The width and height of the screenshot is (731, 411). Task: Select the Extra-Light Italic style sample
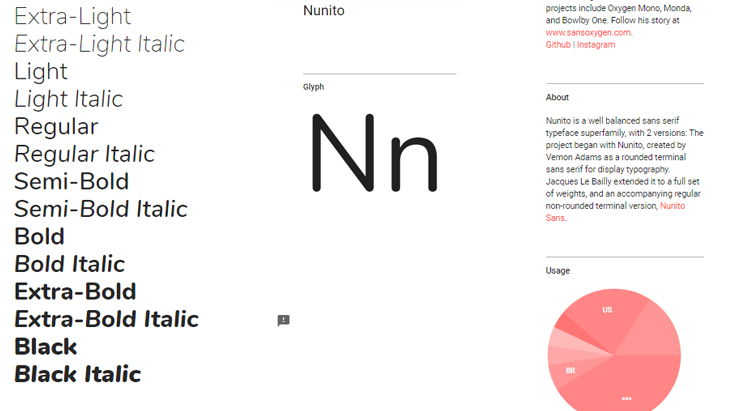[x=99, y=44]
